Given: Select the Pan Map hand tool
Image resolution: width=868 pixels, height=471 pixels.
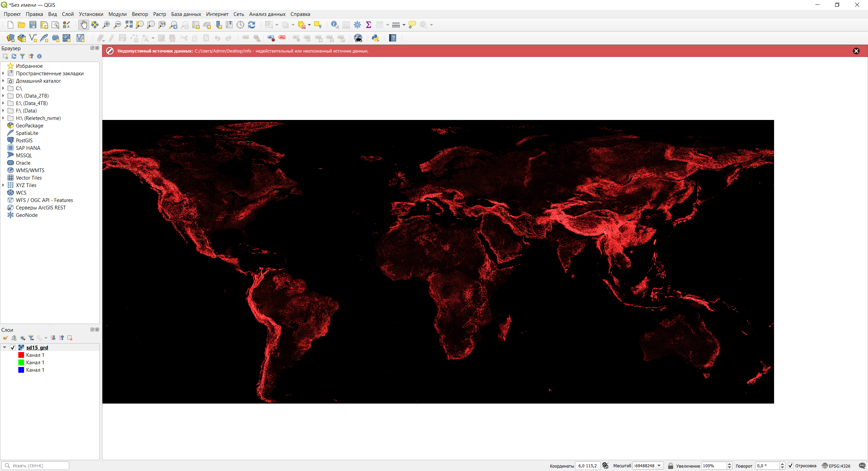Looking at the screenshot, I should [x=84, y=25].
